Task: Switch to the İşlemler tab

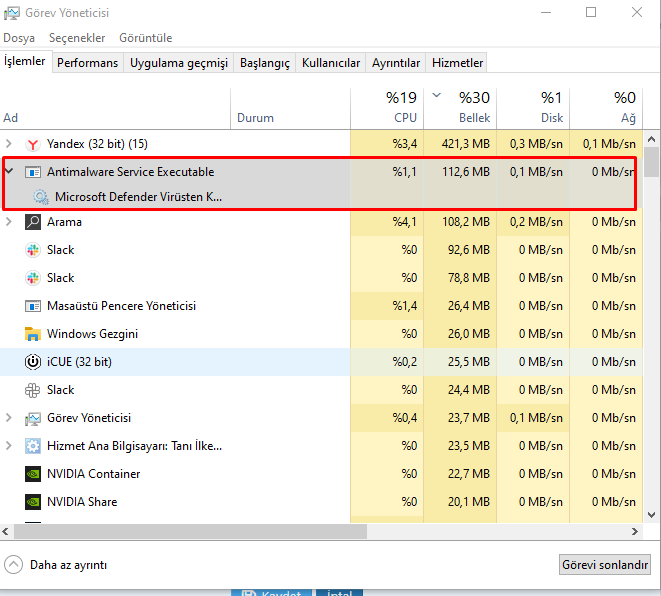Action: pos(25,62)
